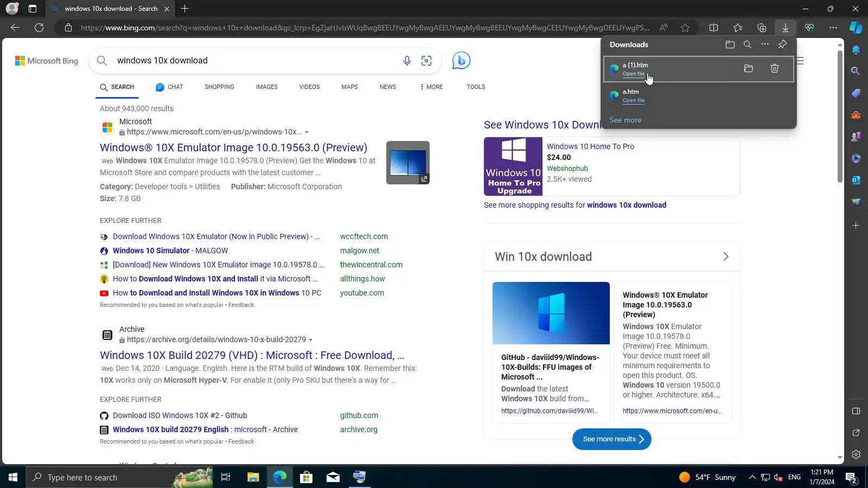868x488 pixels.
Task: Open Collections toolbar icon
Action: point(762,28)
